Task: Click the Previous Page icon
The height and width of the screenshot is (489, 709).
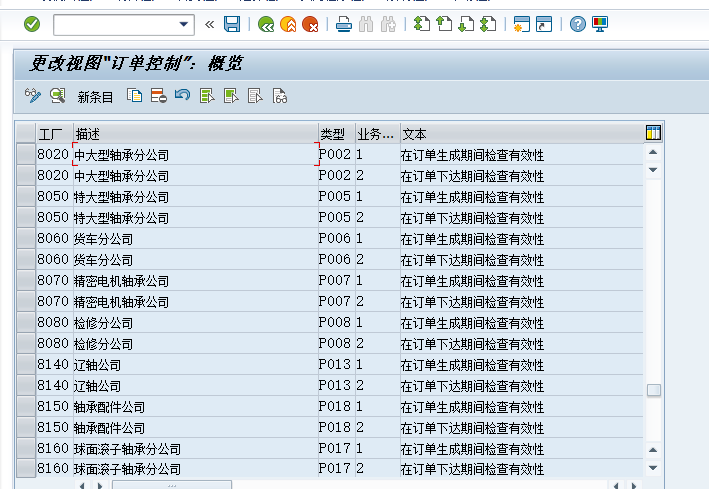Action: (444, 24)
